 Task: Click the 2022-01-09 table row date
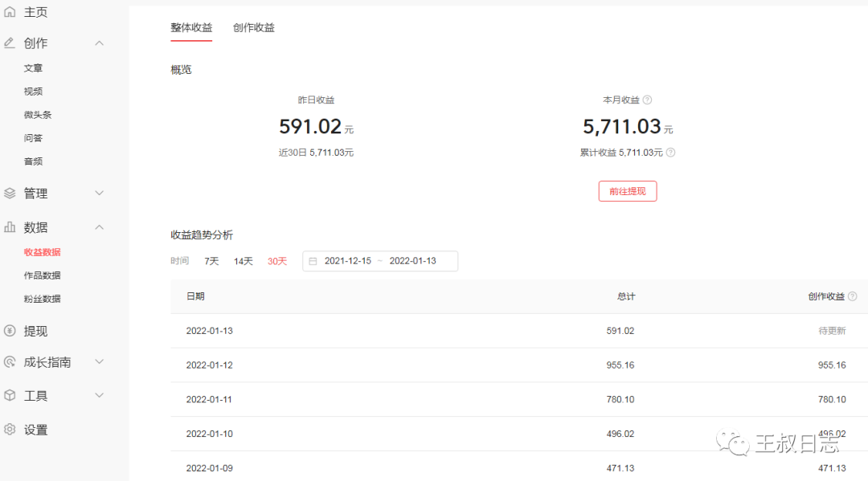coord(209,467)
